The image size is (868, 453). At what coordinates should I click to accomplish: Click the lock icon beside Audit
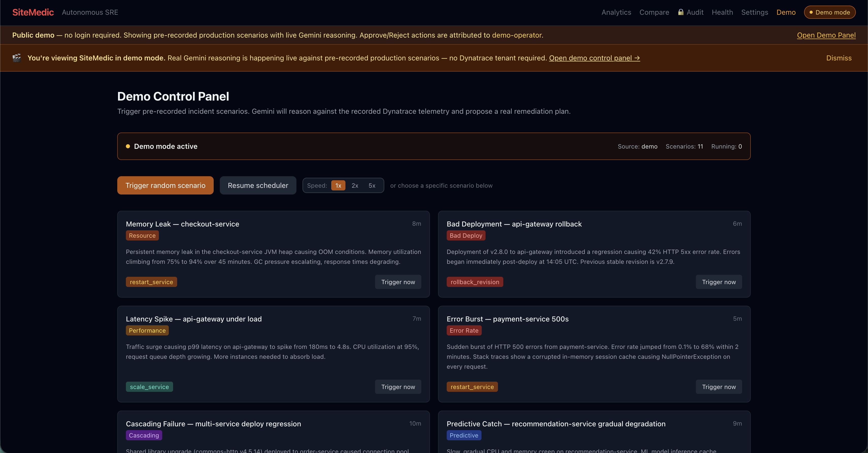coord(681,12)
